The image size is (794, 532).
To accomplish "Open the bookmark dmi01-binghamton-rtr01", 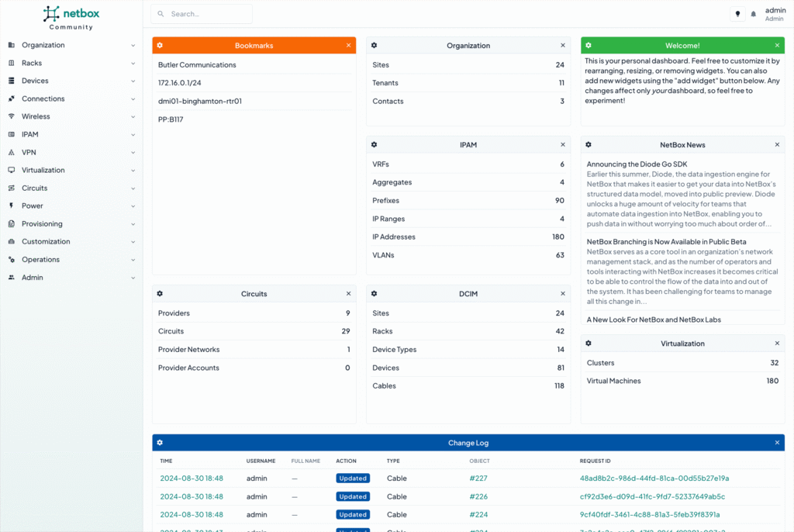I will 201,101.
